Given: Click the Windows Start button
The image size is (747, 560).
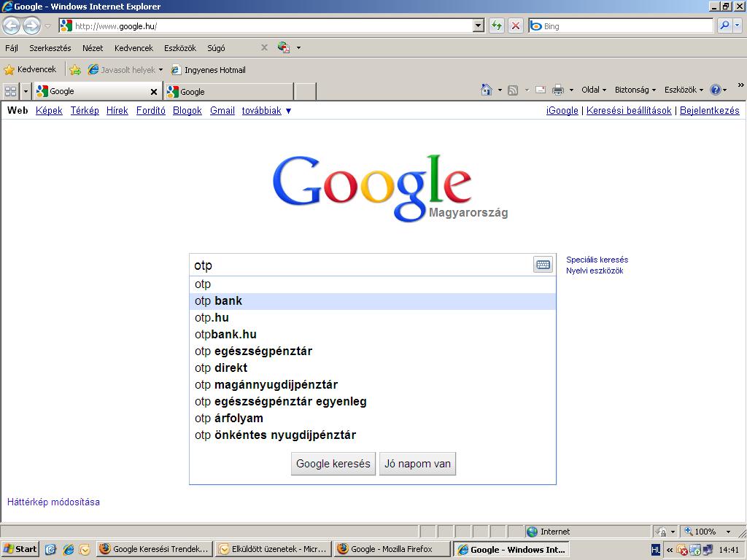Looking at the screenshot, I should click(x=20, y=549).
